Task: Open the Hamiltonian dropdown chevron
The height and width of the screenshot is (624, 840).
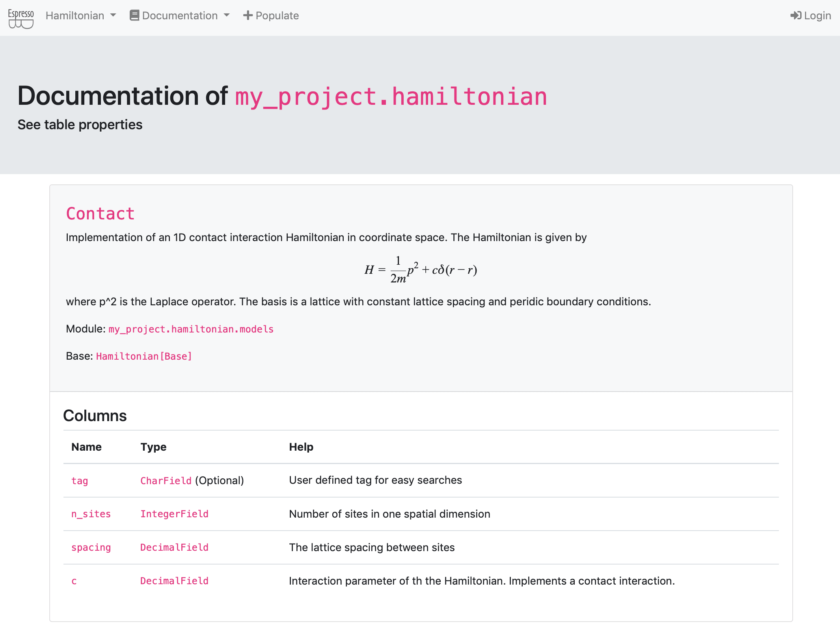Action: coord(114,16)
